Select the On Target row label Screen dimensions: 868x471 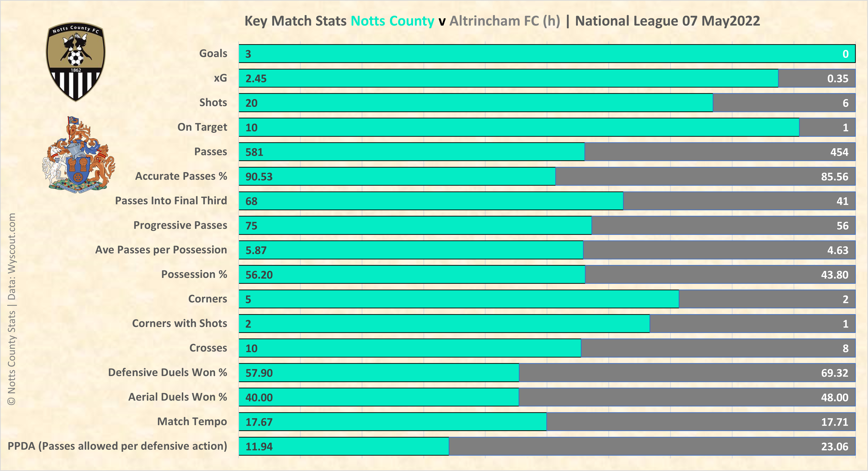point(202,127)
